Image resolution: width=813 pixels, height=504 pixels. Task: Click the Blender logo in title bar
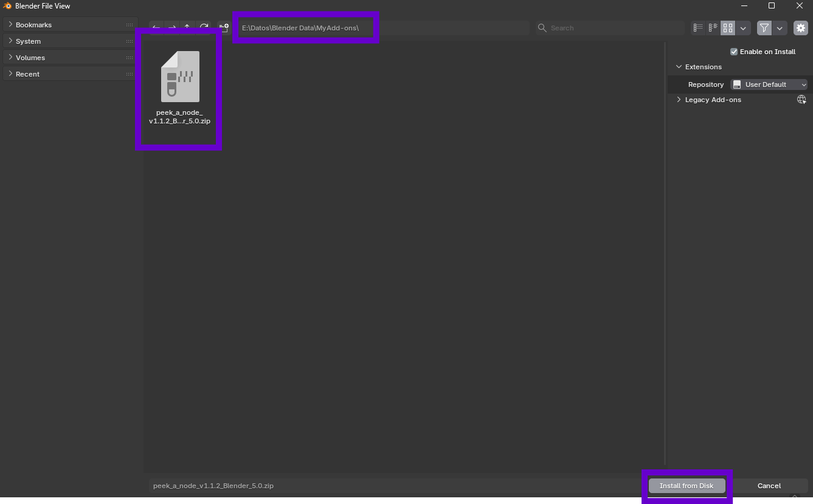coord(7,6)
